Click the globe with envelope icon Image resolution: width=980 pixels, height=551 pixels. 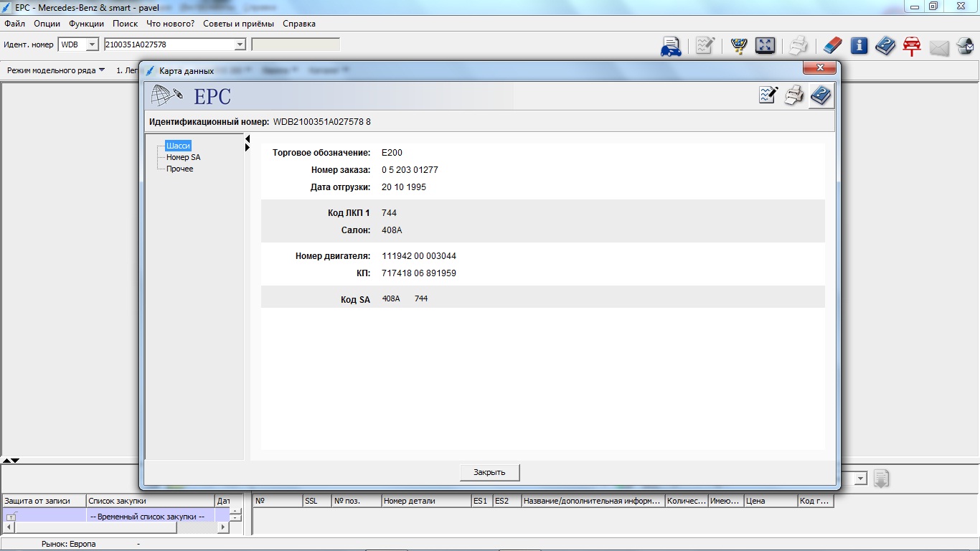pos(965,47)
